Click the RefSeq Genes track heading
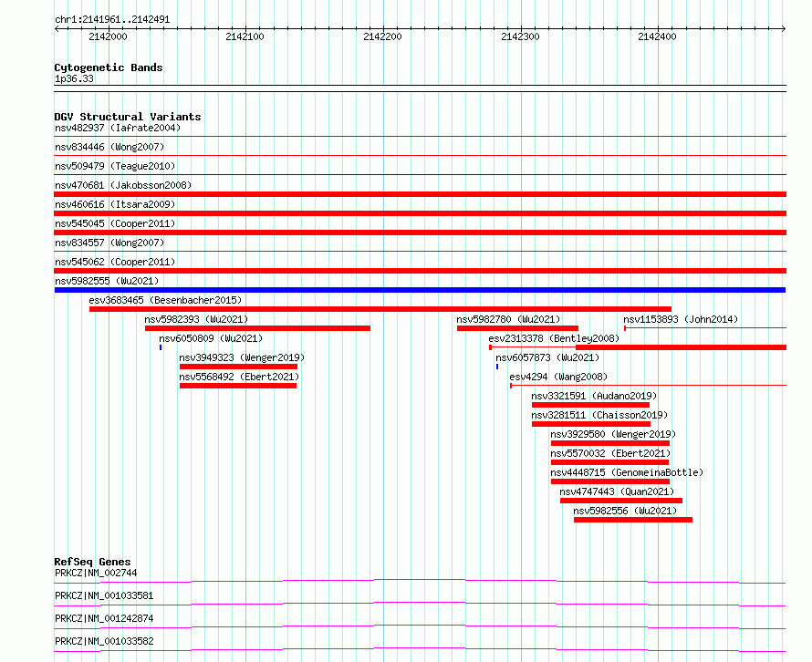The width and height of the screenshot is (812, 662). click(93, 562)
